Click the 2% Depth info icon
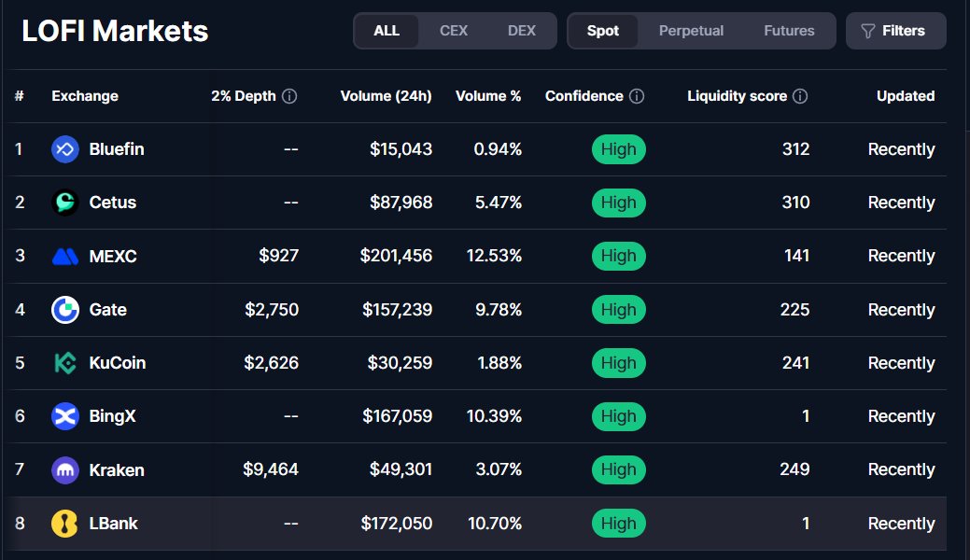970x560 pixels. pyautogui.click(x=289, y=96)
